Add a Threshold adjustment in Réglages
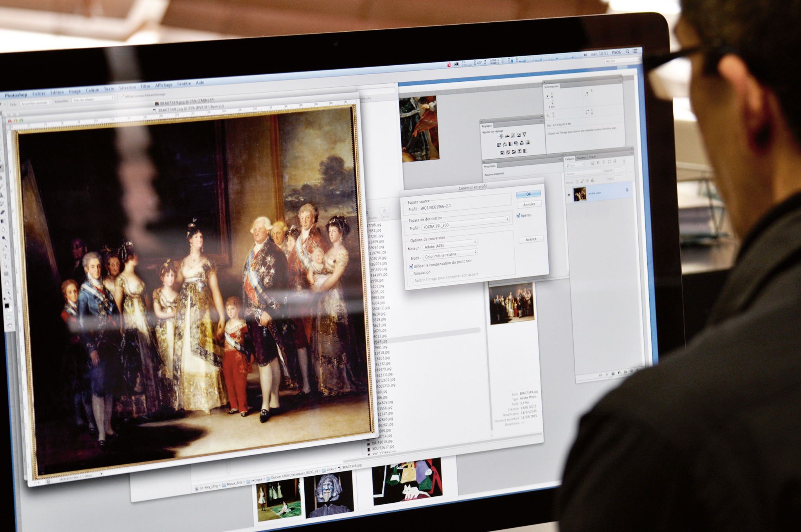Screen dimensions: 801x532 tap(514, 152)
